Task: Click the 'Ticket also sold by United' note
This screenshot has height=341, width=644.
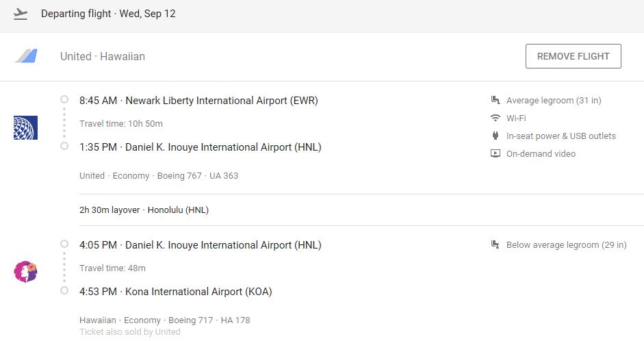Action: click(130, 332)
